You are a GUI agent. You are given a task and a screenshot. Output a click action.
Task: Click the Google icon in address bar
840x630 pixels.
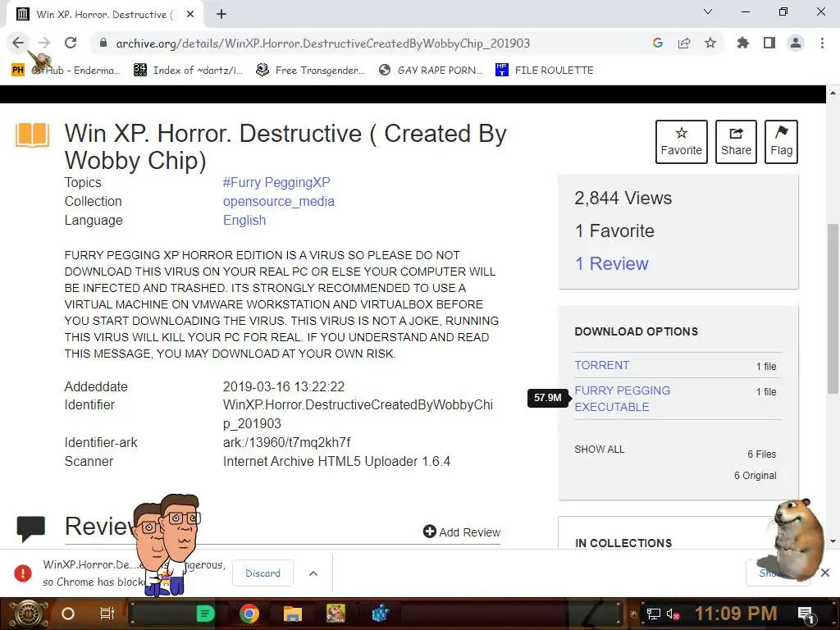[658, 43]
